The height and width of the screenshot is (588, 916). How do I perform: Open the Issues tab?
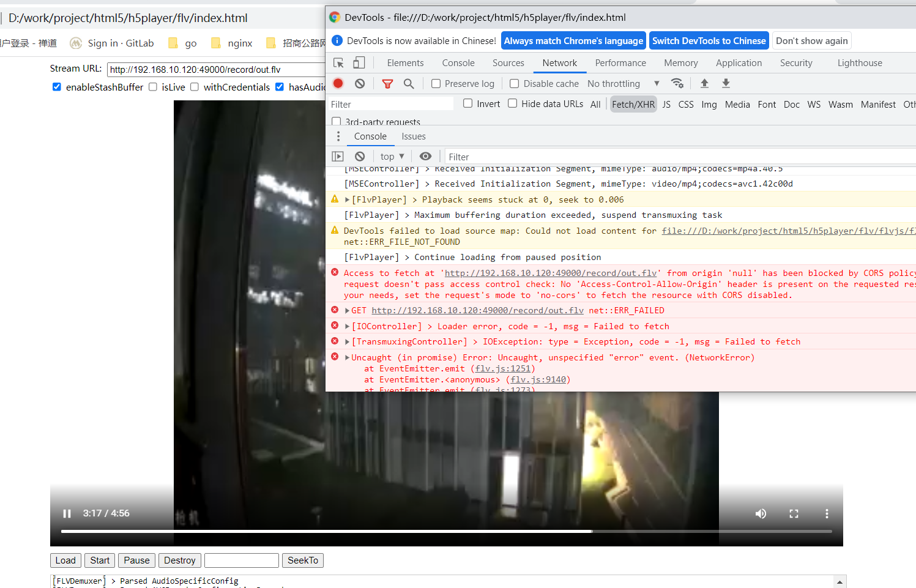coord(413,136)
